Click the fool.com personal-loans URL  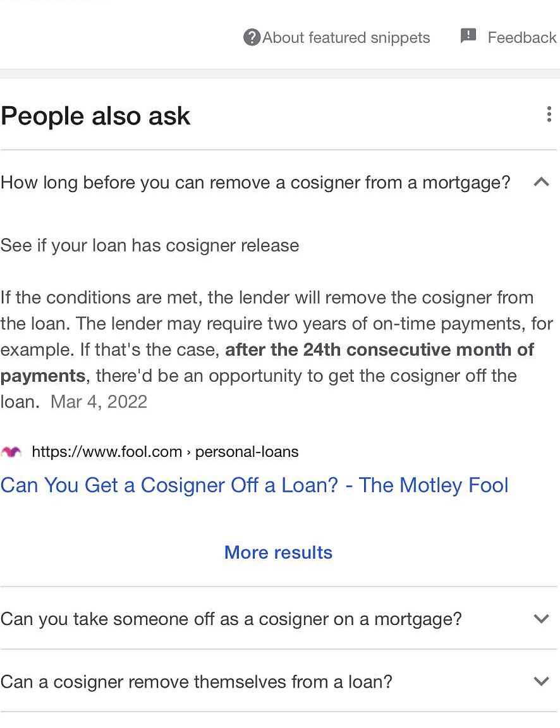(165, 452)
